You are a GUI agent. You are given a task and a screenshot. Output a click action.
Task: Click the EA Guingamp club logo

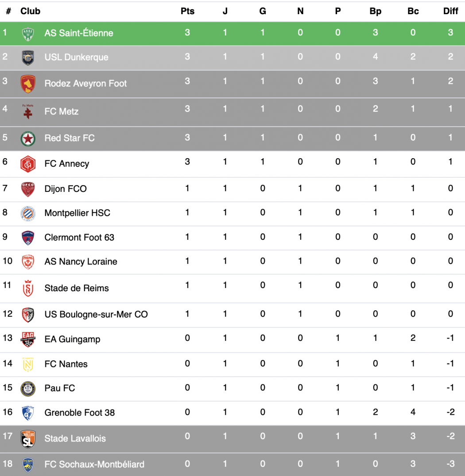coord(28,339)
